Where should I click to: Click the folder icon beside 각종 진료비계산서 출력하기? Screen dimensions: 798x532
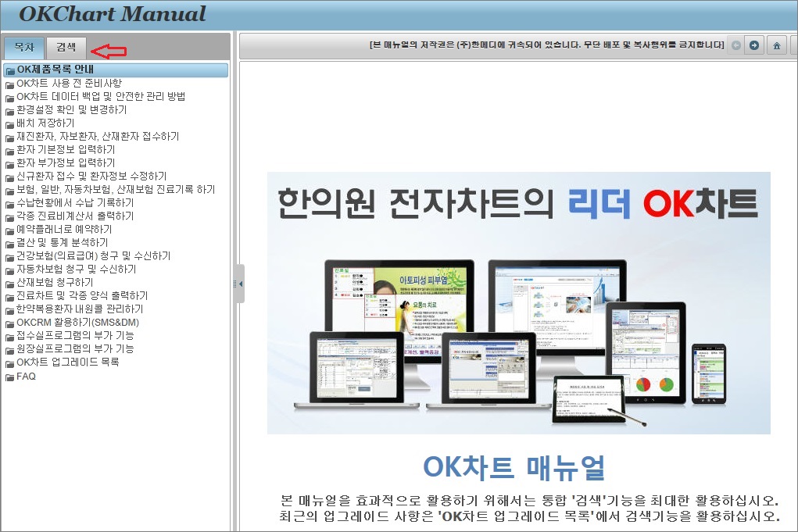pos(9,217)
